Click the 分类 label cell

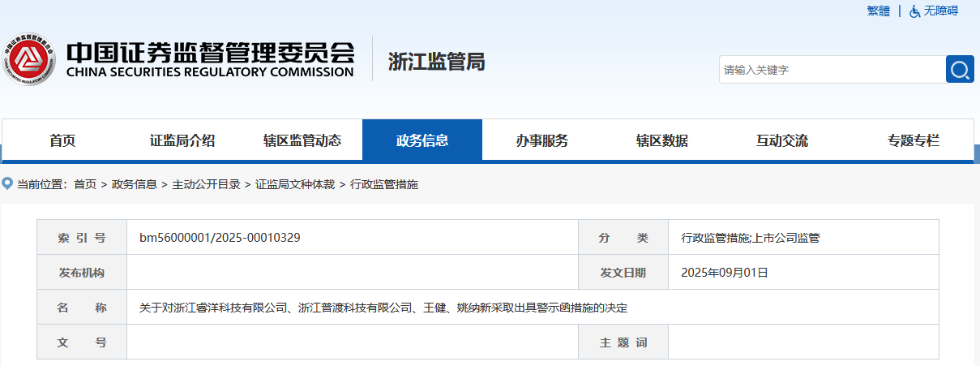pos(623,238)
